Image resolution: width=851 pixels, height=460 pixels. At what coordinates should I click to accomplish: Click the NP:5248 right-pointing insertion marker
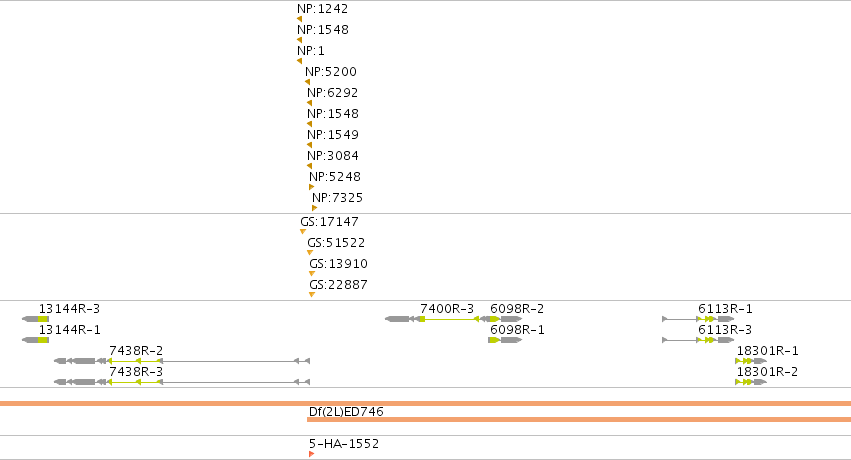[312, 187]
